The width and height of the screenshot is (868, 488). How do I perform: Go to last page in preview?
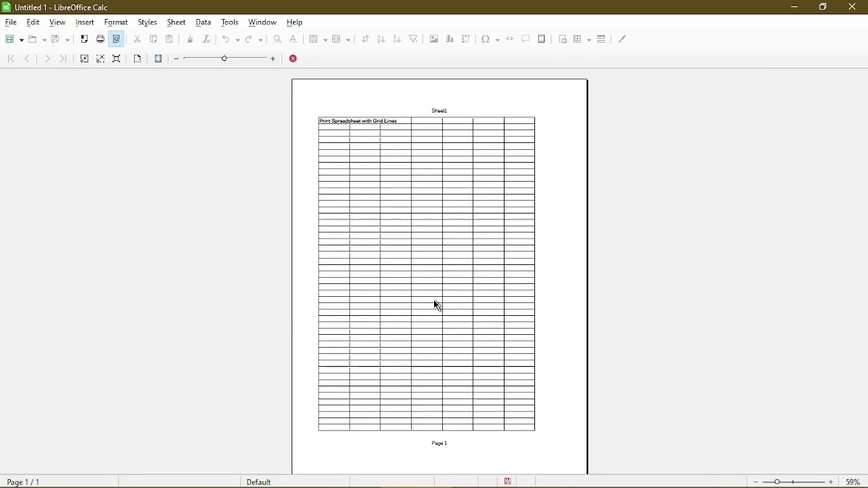63,59
